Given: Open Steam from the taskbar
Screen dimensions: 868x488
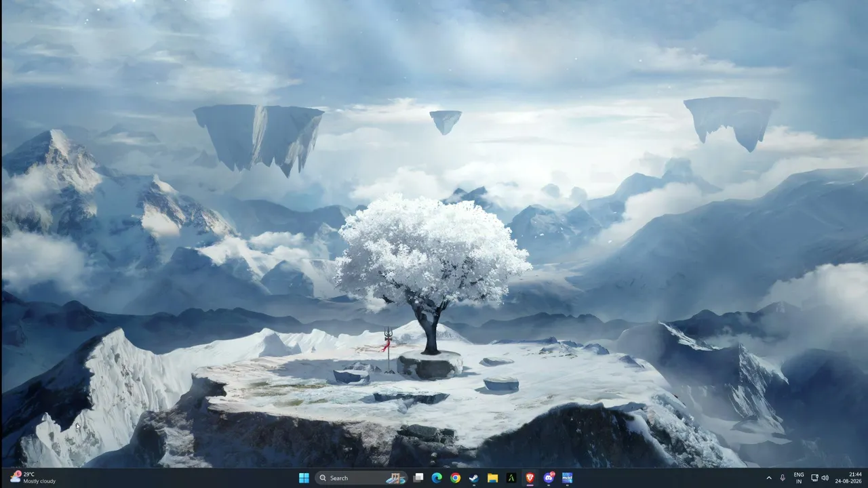Looking at the screenshot, I should coord(474,478).
